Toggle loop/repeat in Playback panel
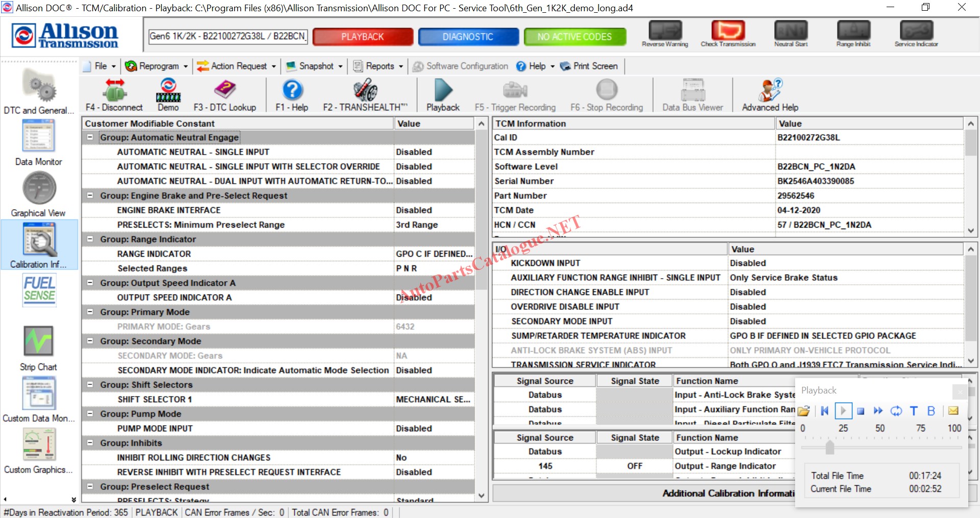The image size is (980, 518). click(x=896, y=411)
